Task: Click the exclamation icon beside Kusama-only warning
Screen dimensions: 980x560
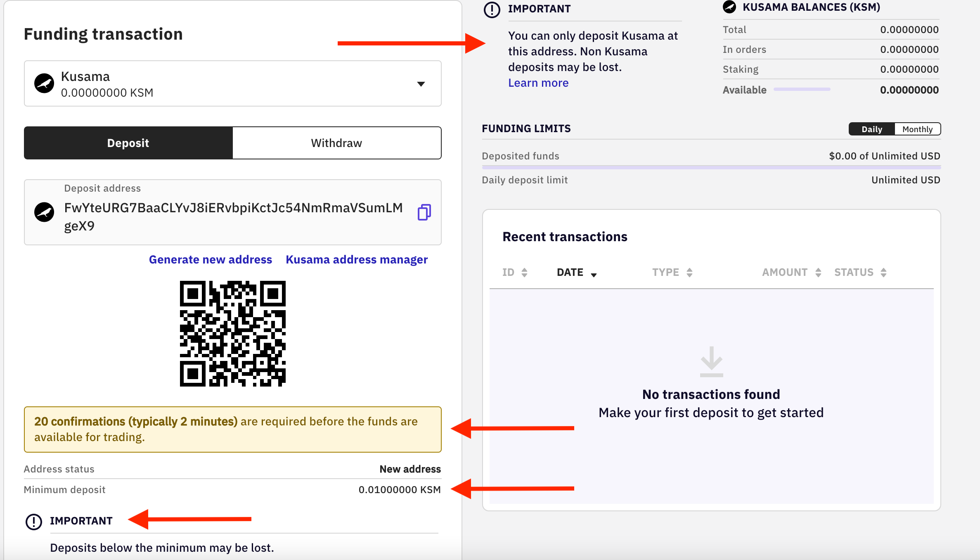Action: point(492,9)
